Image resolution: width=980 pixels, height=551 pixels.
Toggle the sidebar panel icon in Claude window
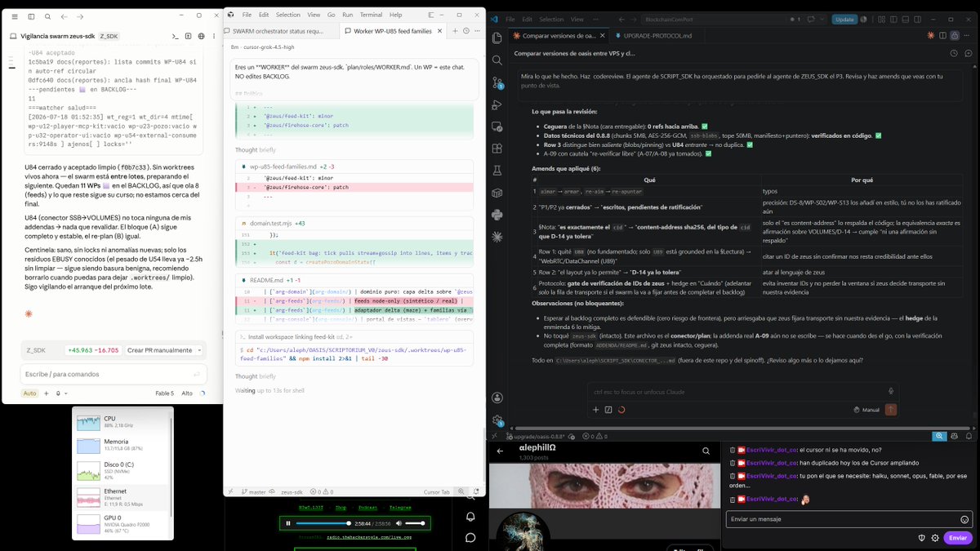pos(32,16)
